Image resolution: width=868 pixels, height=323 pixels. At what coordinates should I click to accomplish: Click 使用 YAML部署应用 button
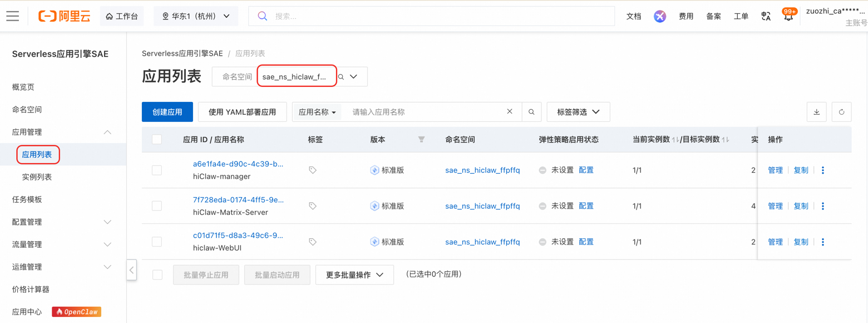(x=242, y=112)
